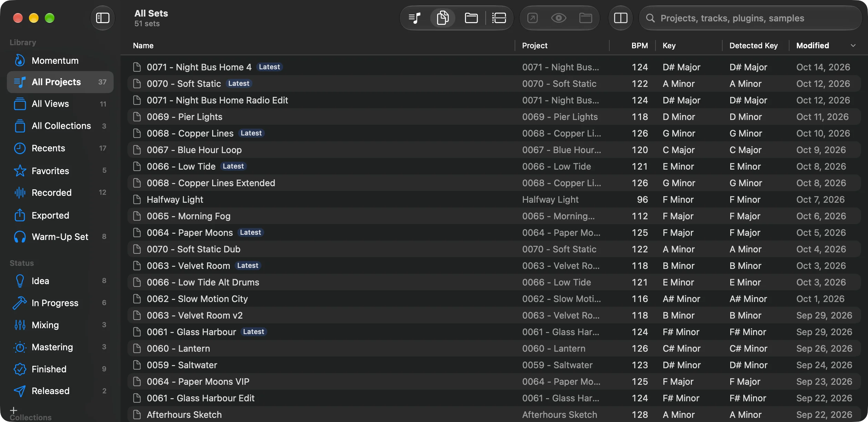The height and width of the screenshot is (422, 868).
Task: Select the 0071 - Night Bus Home 4 row
Action: [494, 67]
